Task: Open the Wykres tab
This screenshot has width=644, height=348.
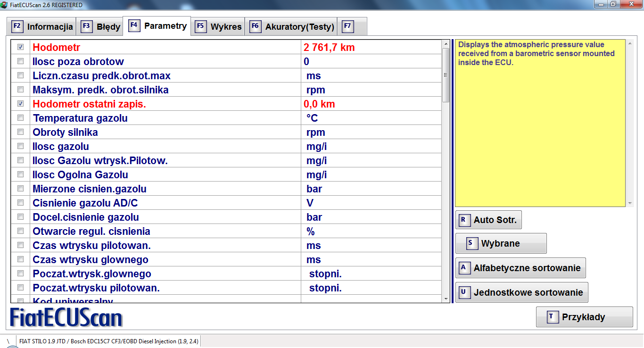Action: coord(218,26)
